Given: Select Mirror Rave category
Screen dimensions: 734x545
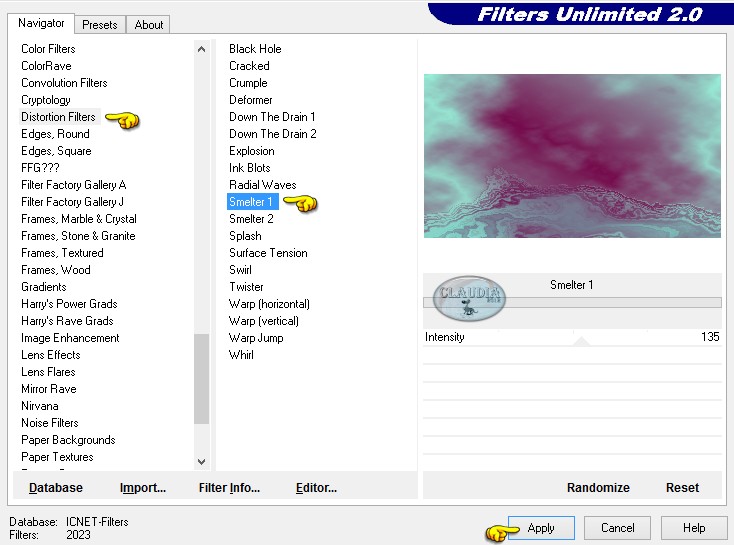Looking at the screenshot, I should pyautogui.click(x=49, y=389).
